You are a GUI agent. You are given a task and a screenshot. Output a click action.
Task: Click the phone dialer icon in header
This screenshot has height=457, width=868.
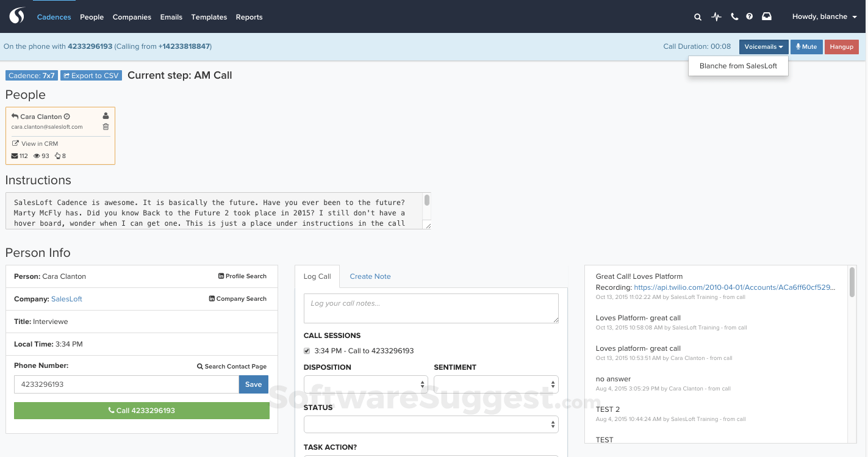(734, 17)
